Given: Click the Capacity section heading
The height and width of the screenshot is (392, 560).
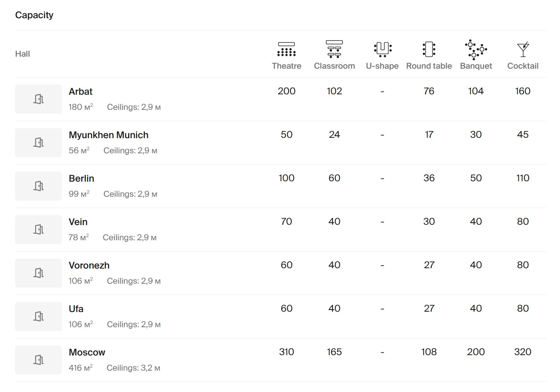Looking at the screenshot, I should pos(34,15).
